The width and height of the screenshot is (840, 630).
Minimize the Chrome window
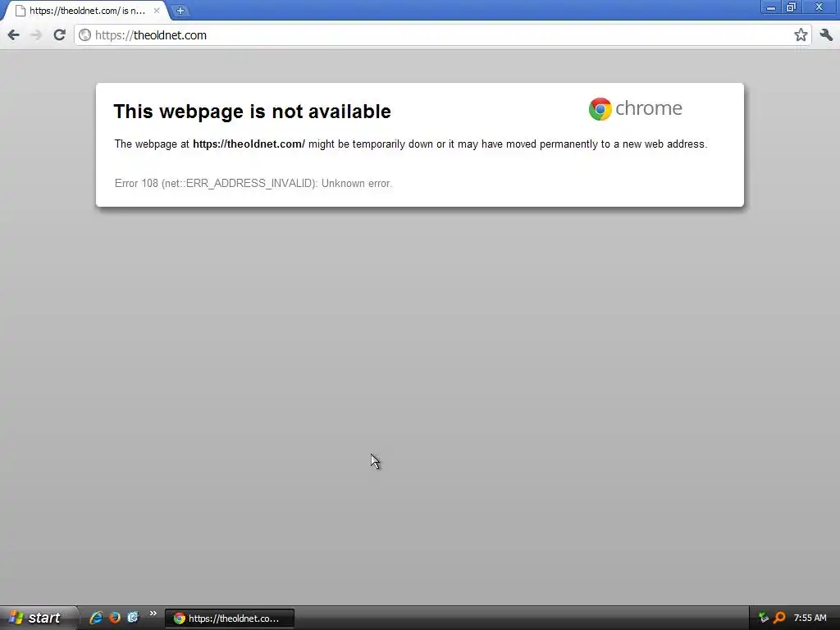click(x=771, y=7)
